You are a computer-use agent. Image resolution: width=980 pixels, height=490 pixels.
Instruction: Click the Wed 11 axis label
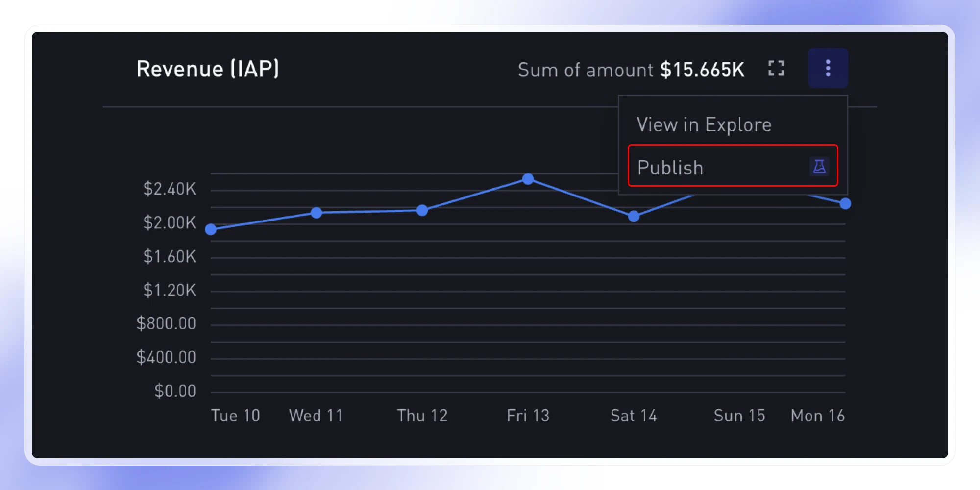pyautogui.click(x=316, y=416)
